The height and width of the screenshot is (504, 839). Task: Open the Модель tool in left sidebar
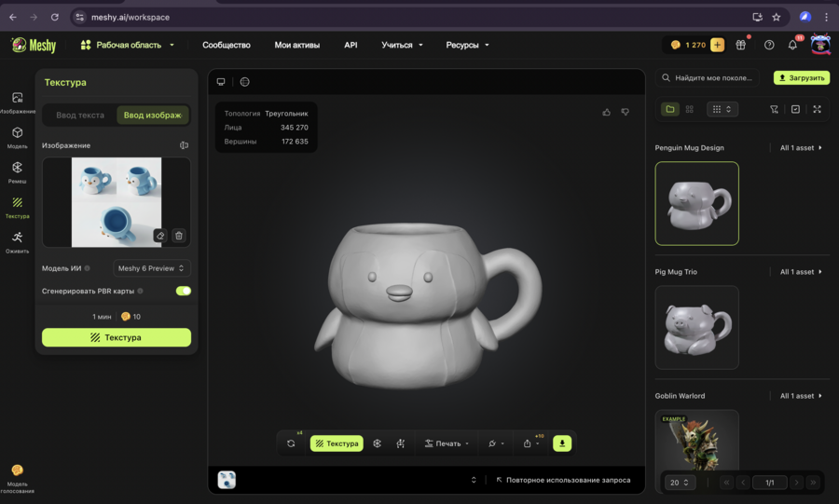tap(17, 137)
